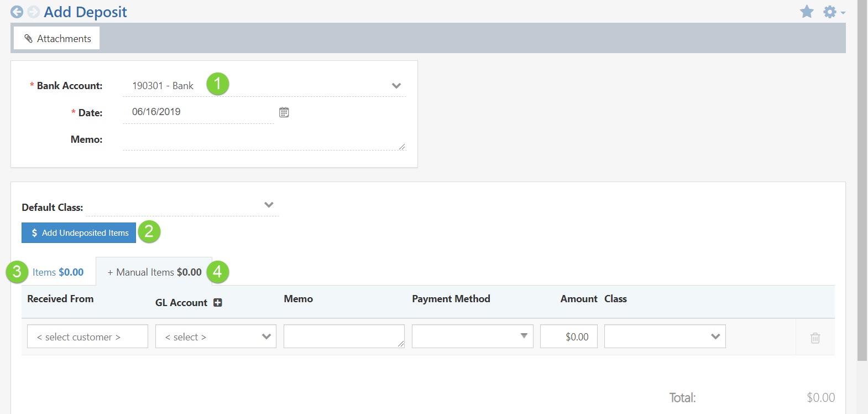
Task: Click the Amount field showing $0.00
Action: coord(569,337)
